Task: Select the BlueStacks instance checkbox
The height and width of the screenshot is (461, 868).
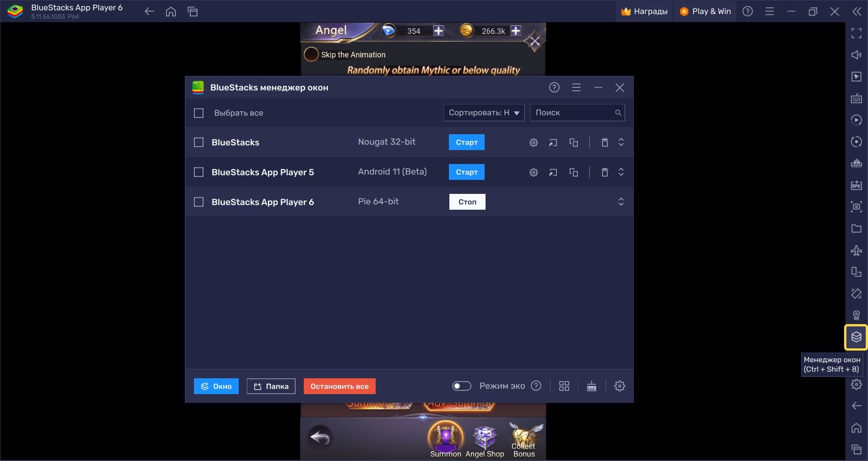Action: [199, 142]
